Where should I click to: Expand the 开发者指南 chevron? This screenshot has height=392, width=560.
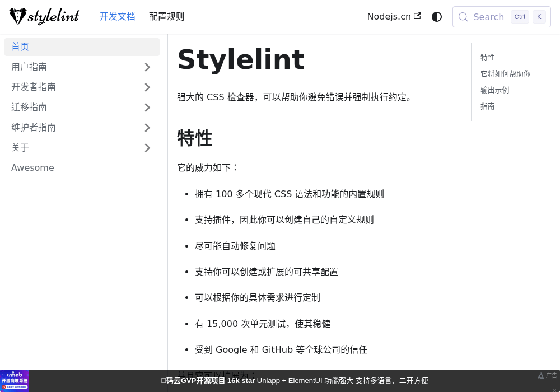(147, 87)
